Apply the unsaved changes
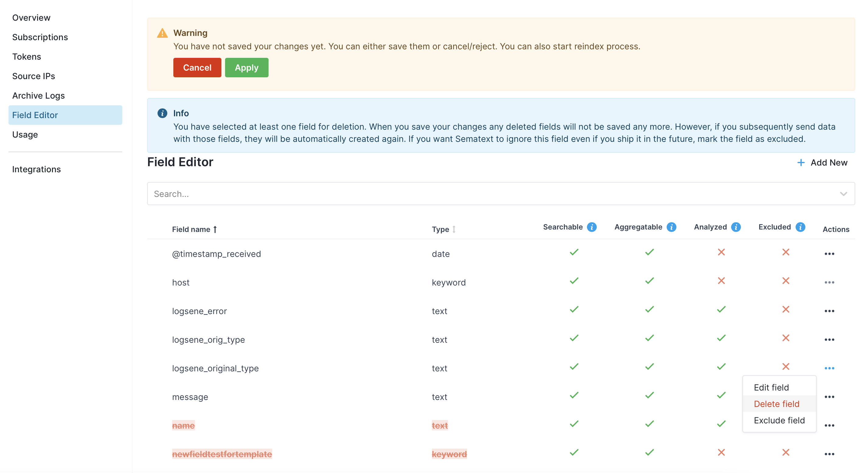 pyautogui.click(x=247, y=68)
